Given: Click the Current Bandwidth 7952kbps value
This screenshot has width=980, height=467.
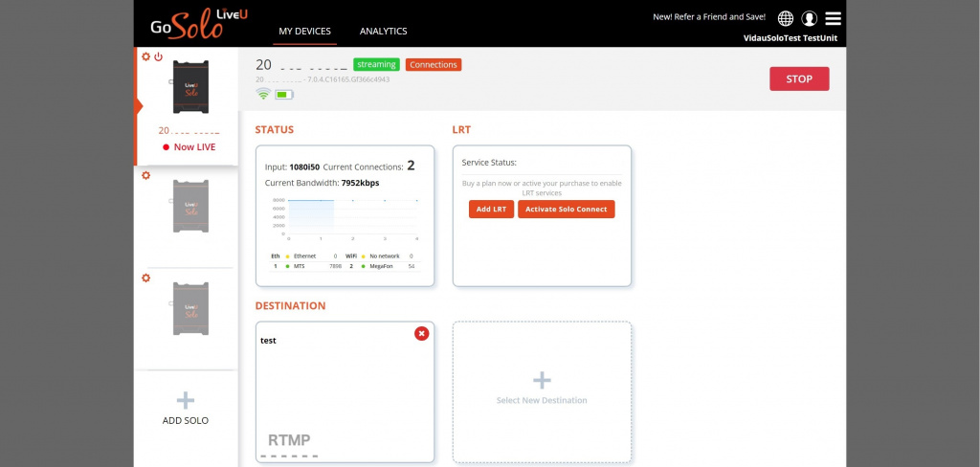Looking at the screenshot, I should (360, 183).
